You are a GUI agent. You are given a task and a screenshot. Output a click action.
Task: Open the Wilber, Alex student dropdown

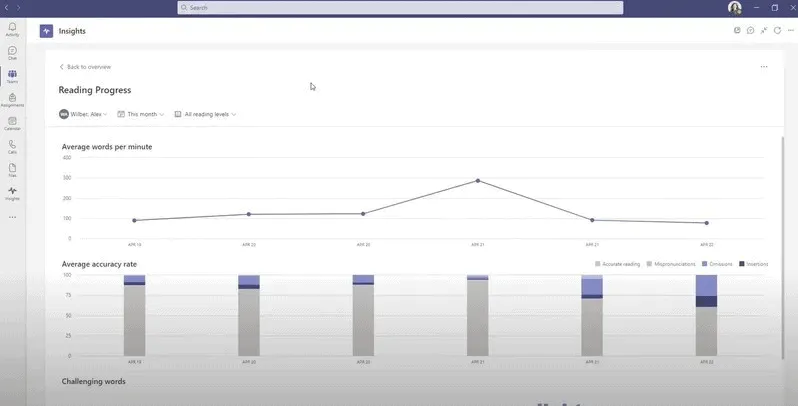[83, 114]
